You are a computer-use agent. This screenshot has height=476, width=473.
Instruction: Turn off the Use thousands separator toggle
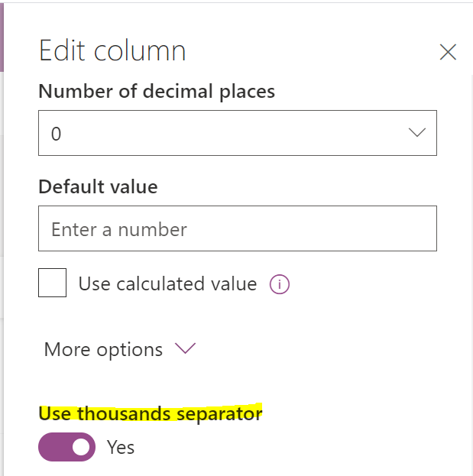click(x=67, y=447)
